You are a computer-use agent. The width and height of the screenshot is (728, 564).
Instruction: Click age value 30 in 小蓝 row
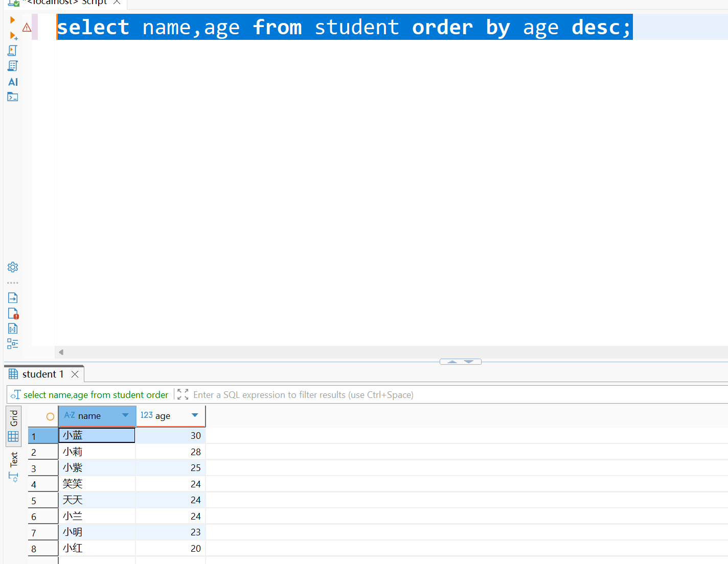171,435
